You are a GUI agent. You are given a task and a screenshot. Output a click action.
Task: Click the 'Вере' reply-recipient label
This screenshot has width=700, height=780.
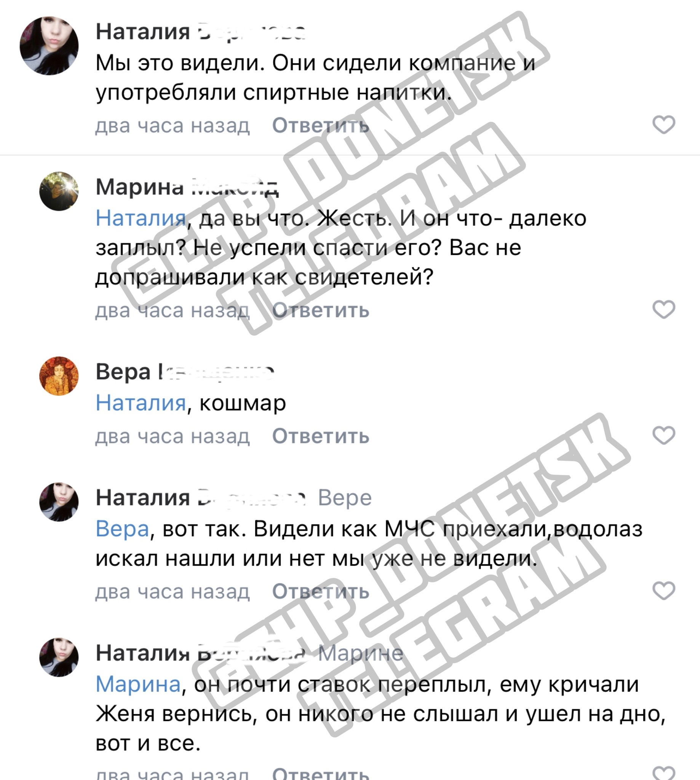345,498
